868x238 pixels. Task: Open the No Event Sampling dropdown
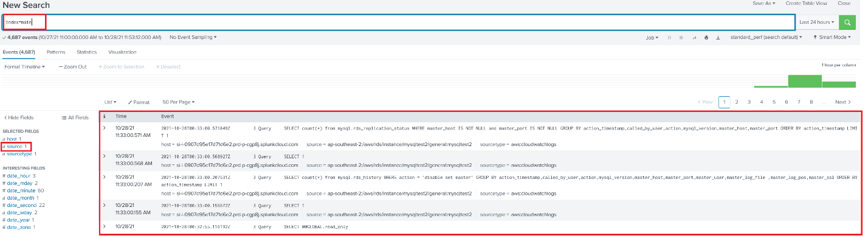193,37
